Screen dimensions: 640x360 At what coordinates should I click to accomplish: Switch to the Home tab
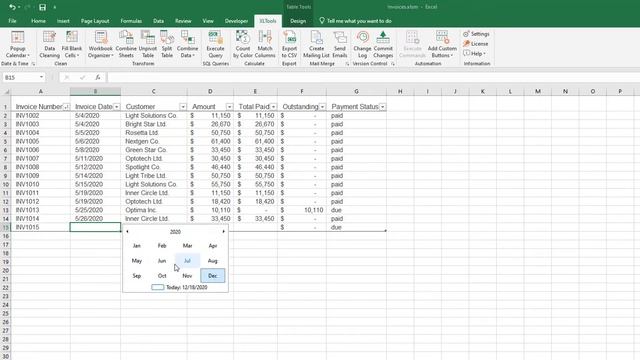coord(38,21)
